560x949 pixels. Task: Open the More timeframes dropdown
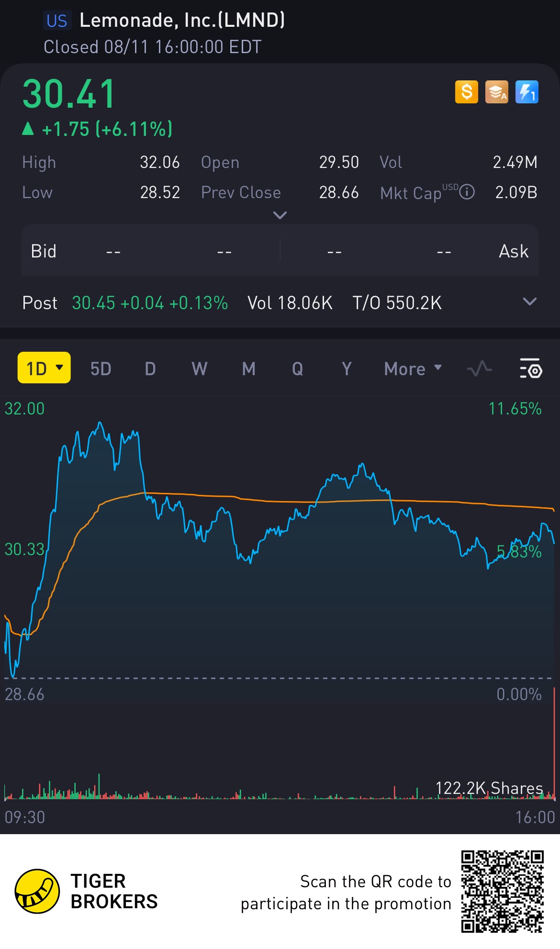click(413, 369)
